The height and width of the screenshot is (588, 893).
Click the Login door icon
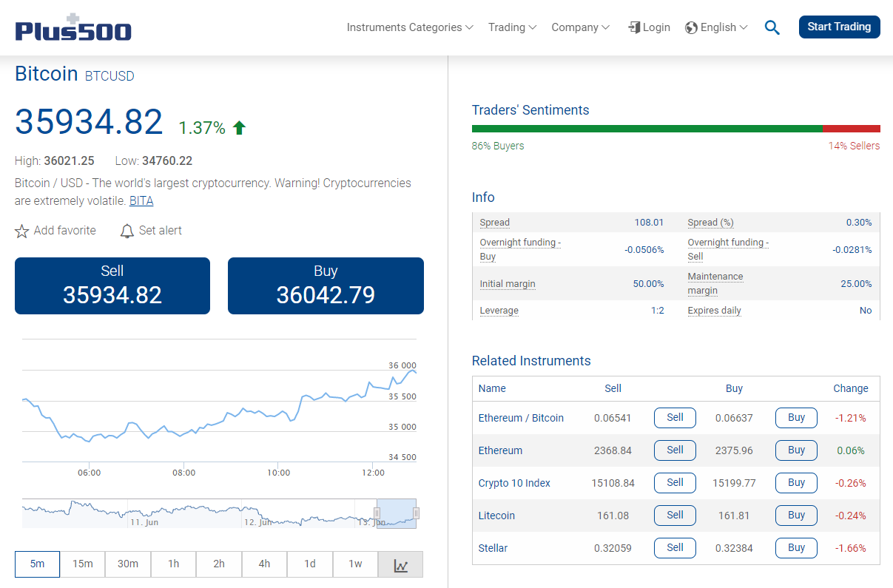coord(634,27)
